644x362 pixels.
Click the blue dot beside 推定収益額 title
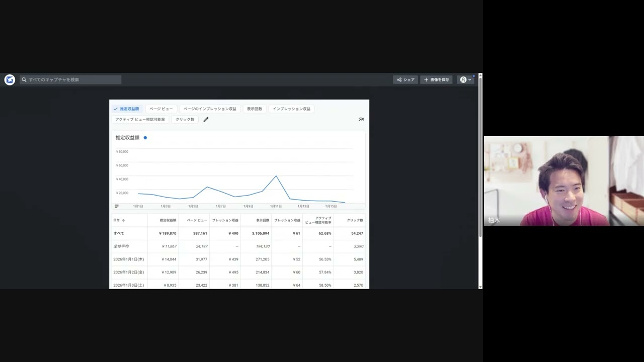145,138
